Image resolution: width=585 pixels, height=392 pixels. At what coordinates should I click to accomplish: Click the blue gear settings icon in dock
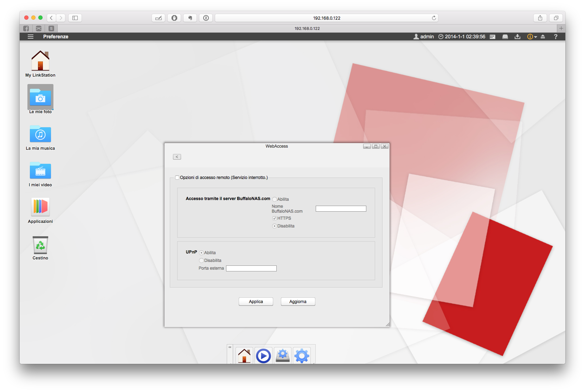(302, 355)
